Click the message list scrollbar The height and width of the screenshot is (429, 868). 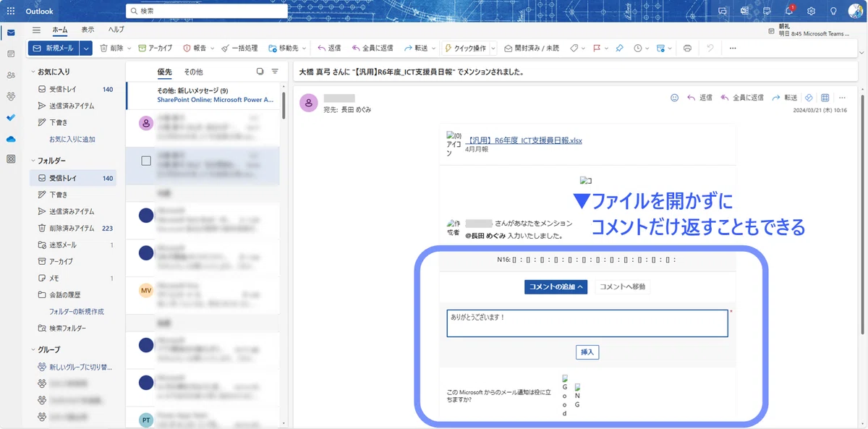(284, 105)
